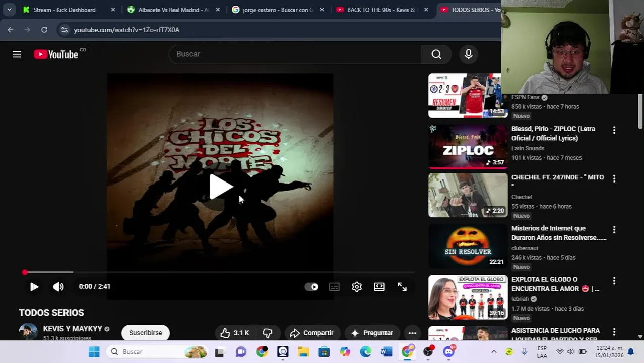Open File Explorer from the taskbar
Viewport: 644px width, 363px height.
tap(303, 352)
